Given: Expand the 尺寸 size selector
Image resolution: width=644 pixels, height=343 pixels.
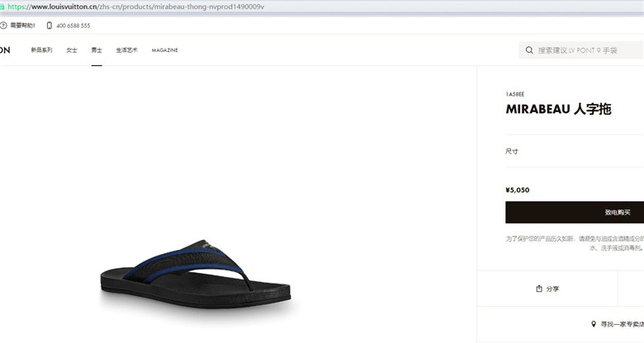Looking at the screenshot, I should pyautogui.click(x=575, y=151).
